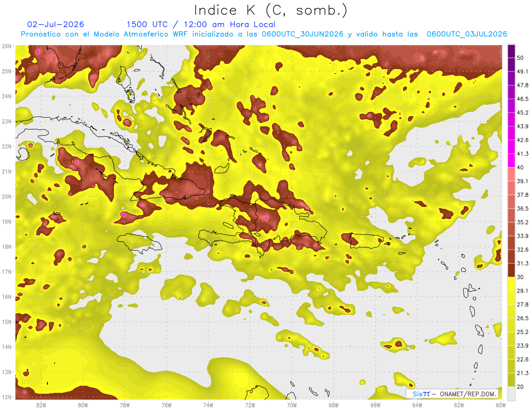Pick the salmon swatch between 39.1 and 40
This screenshot has width=532, height=411.
click(x=512, y=174)
